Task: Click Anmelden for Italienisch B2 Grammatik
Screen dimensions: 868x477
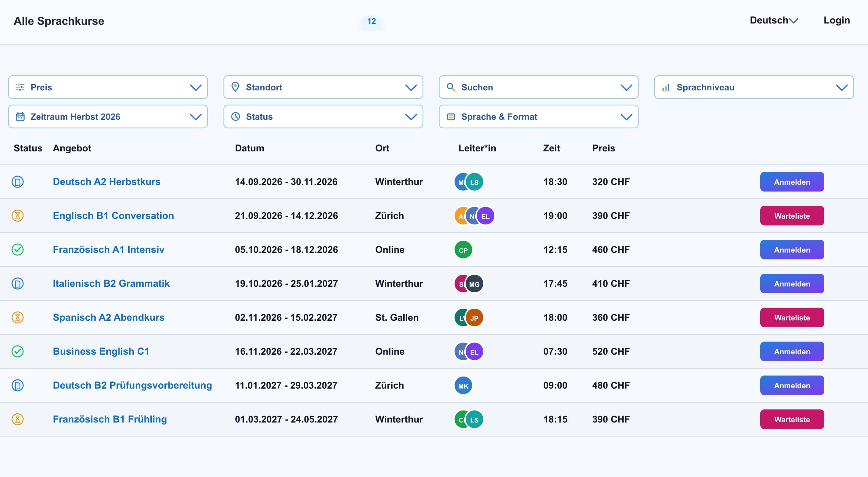Action: (792, 284)
